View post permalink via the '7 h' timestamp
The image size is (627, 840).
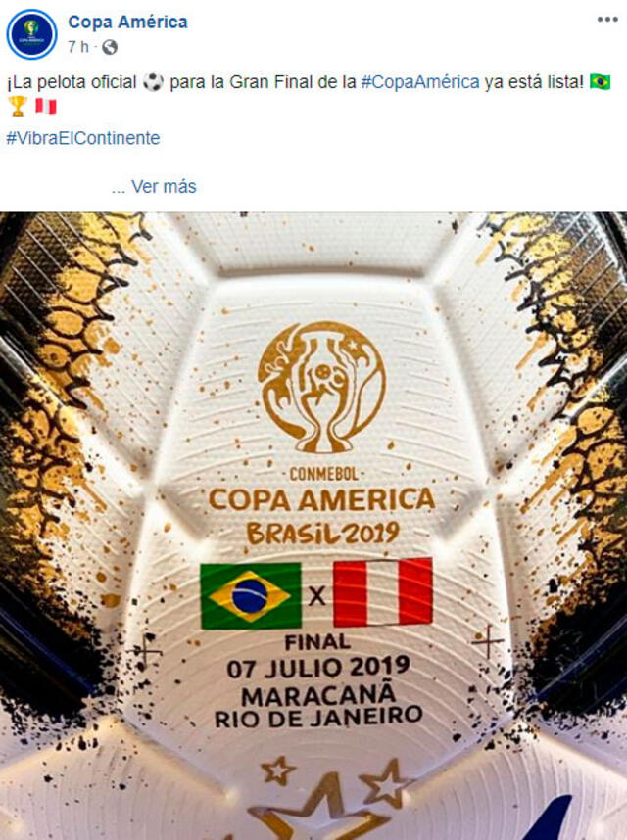[x=77, y=44]
